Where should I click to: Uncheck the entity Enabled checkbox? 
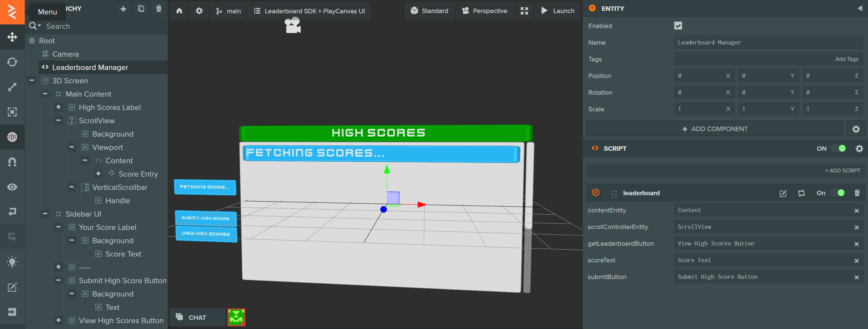tap(678, 26)
